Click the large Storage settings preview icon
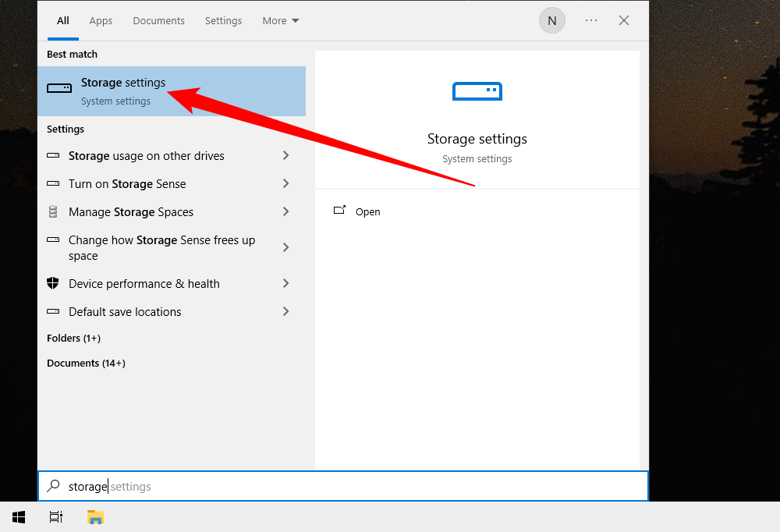This screenshot has height=532, width=780. click(x=477, y=91)
